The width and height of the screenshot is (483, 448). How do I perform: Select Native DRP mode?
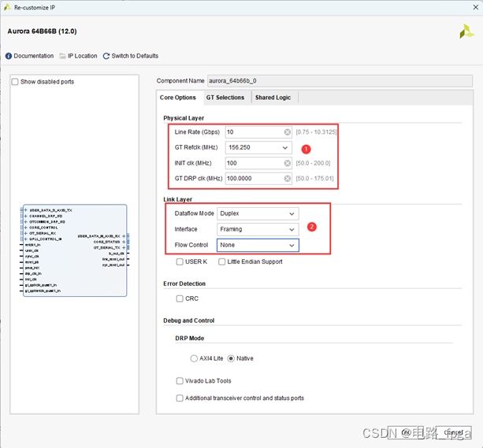(231, 358)
